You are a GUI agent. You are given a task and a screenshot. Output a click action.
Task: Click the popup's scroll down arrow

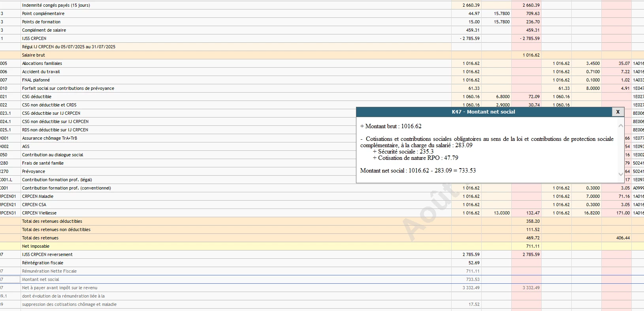pyautogui.click(x=621, y=174)
